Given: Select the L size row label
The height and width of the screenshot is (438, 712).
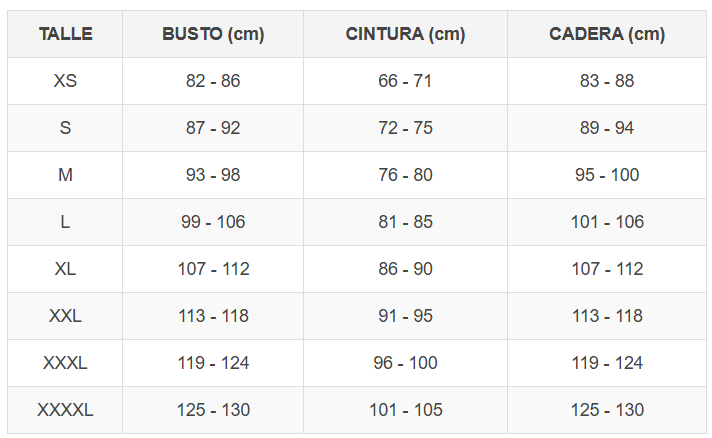Looking at the screenshot, I should pos(65,222).
